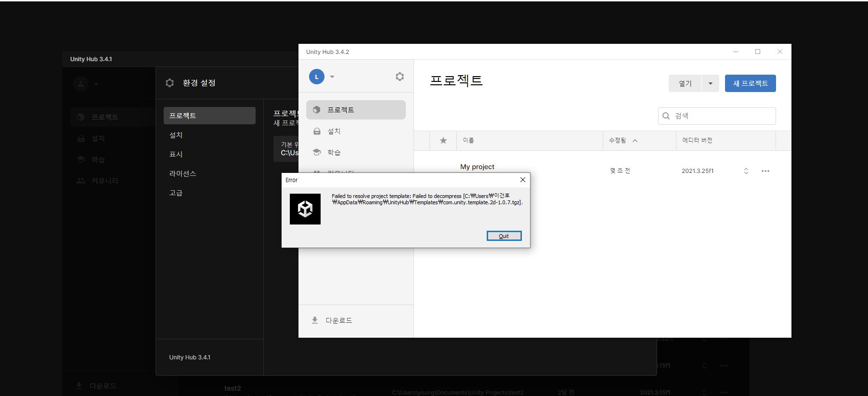Click the 커뮤니티 people icon in Hub 3.4.1

[81, 181]
